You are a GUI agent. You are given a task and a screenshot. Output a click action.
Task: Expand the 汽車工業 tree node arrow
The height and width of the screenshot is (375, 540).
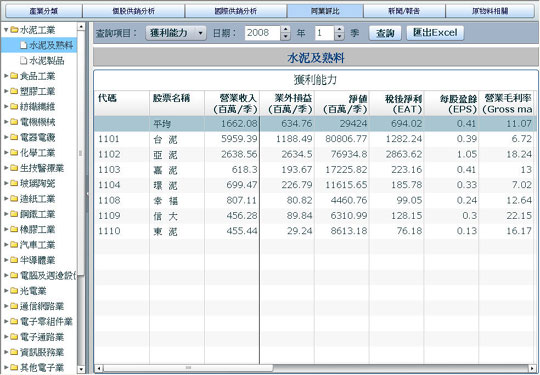tap(6, 244)
